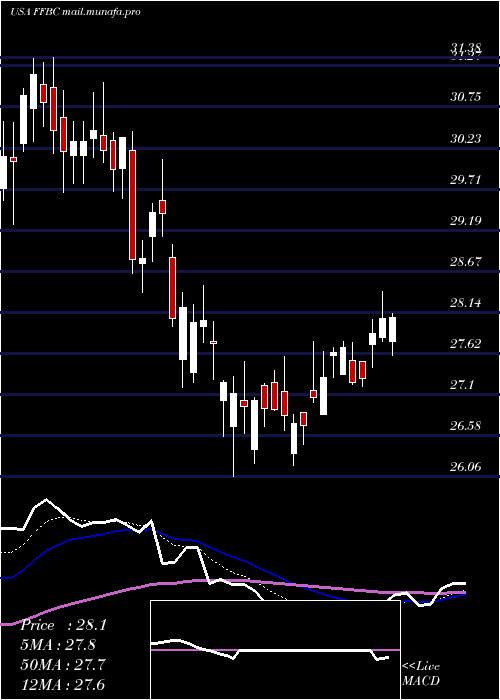Image resolution: width=500 pixels, height=700 pixels.
Task: Click the '50MA : 27.7' readout
Action: click(63, 665)
